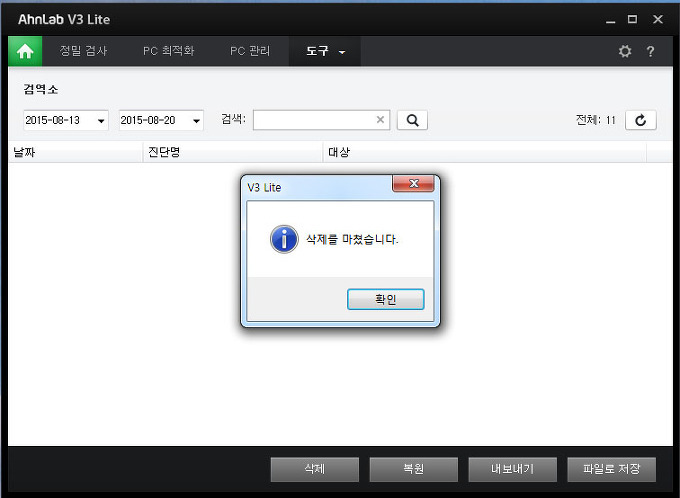Viewport: 680px width, 498px height.
Task: Open the end date 2015-08-20 dropdown
Action: click(x=196, y=121)
